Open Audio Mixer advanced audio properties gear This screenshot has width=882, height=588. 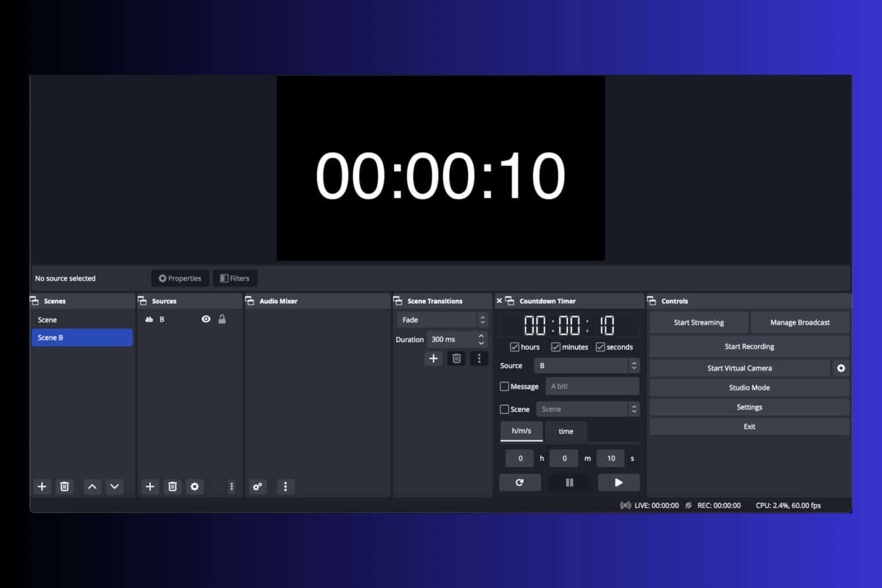pyautogui.click(x=257, y=486)
